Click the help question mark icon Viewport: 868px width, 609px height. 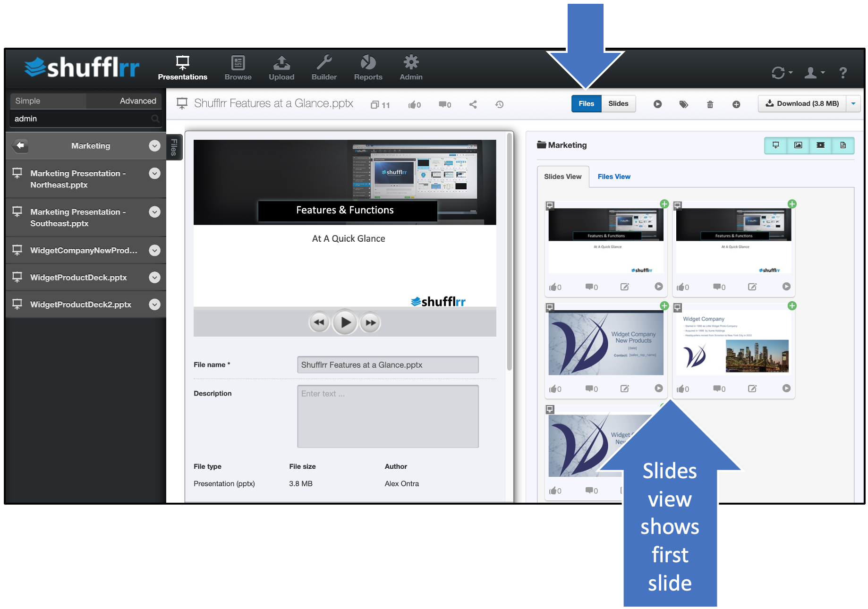tap(843, 73)
